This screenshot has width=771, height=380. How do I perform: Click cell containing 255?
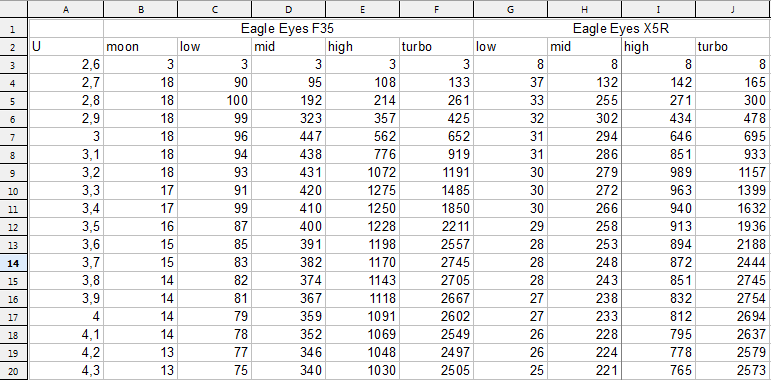point(585,101)
